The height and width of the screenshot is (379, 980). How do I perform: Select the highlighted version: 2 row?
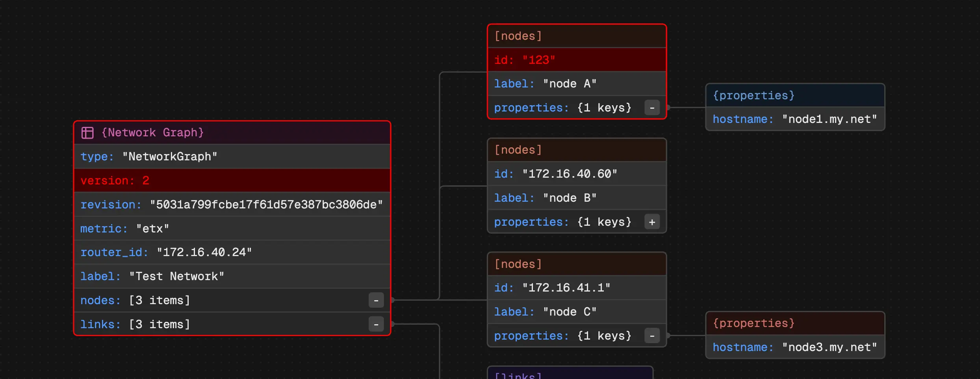(x=232, y=181)
